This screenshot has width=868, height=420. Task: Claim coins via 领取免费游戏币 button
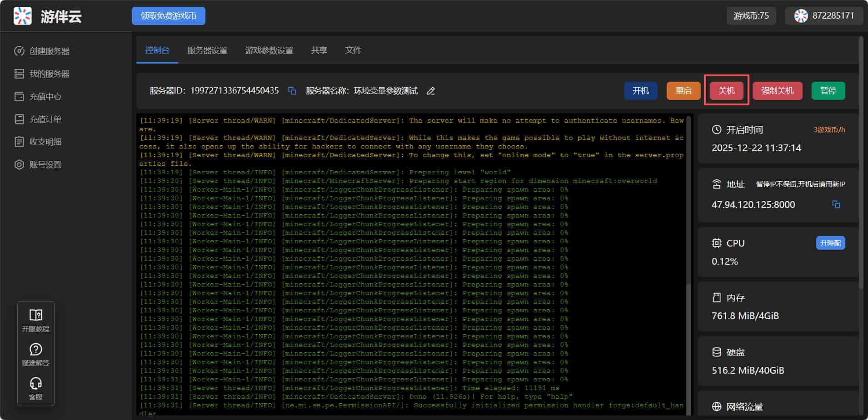coord(168,16)
